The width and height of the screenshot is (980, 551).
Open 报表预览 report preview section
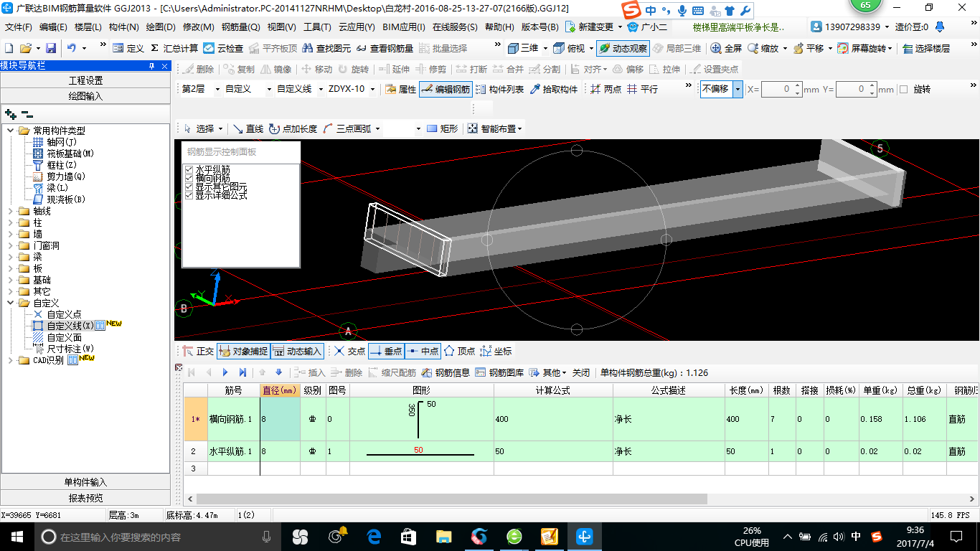click(x=85, y=498)
